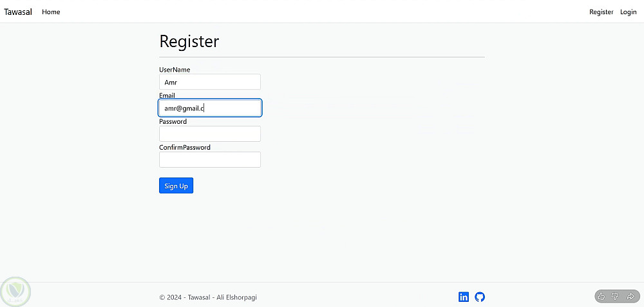
Task: Click the ConfirmPassword label text
Action: [x=185, y=147]
